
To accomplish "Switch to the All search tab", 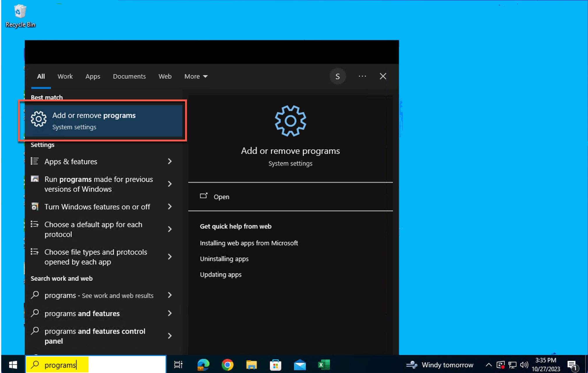I will [41, 77].
